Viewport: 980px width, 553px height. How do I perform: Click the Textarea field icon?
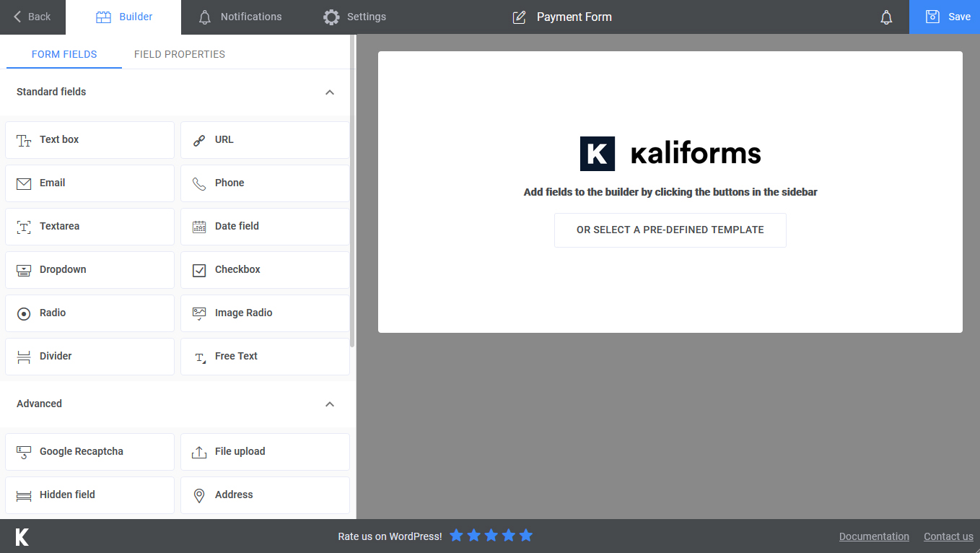[x=24, y=227]
